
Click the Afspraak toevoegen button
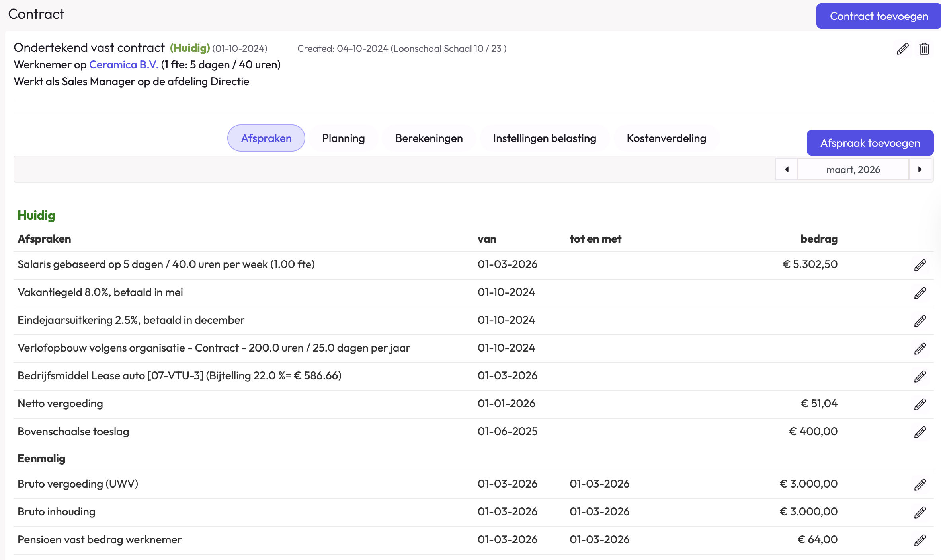click(870, 143)
